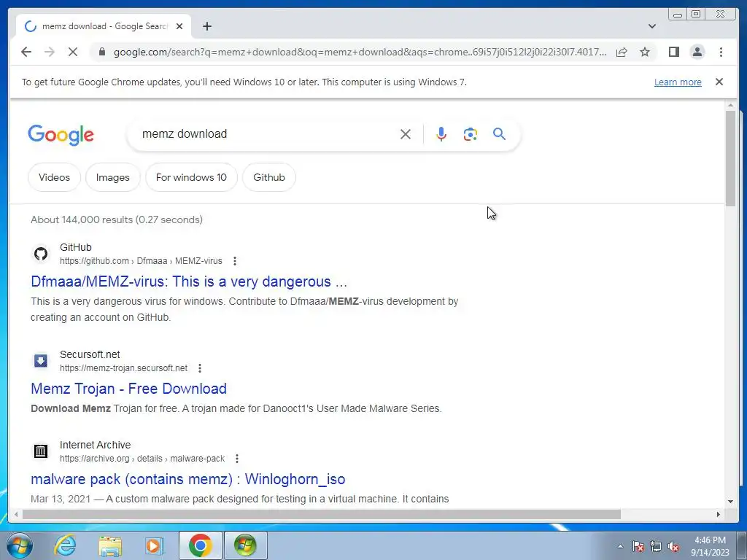The height and width of the screenshot is (560, 747).
Task: Start voice search microphone
Action: (441, 134)
